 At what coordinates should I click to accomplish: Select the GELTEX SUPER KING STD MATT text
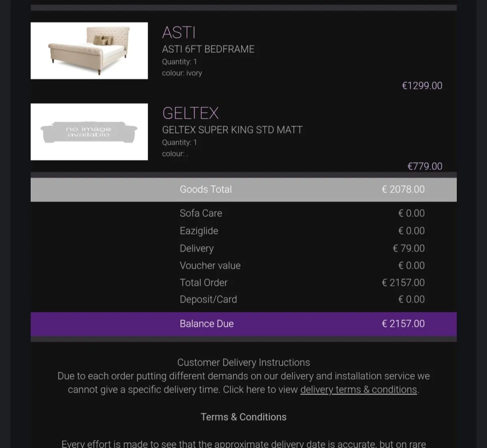pyautogui.click(x=232, y=130)
